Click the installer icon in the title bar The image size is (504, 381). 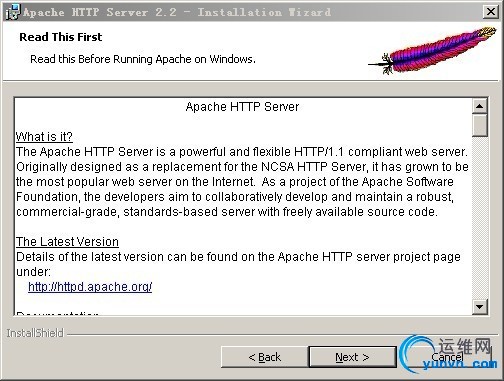13,12
